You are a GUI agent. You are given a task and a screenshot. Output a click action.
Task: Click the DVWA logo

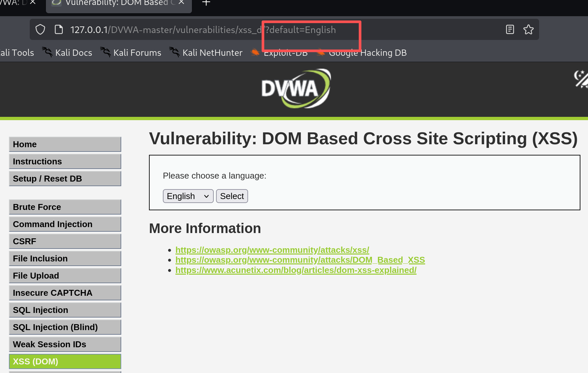click(x=296, y=88)
